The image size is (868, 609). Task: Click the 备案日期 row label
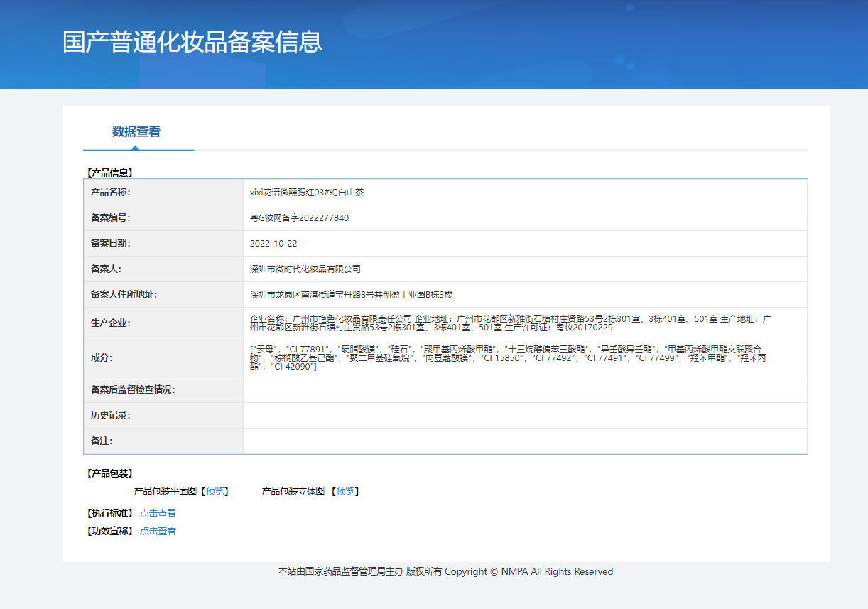111,244
